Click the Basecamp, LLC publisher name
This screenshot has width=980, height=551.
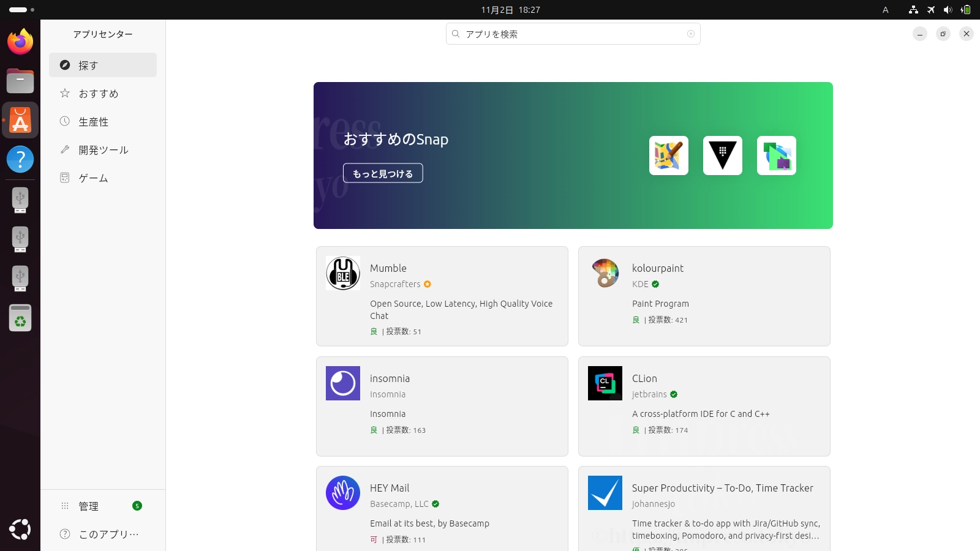(x=399, y=504)
